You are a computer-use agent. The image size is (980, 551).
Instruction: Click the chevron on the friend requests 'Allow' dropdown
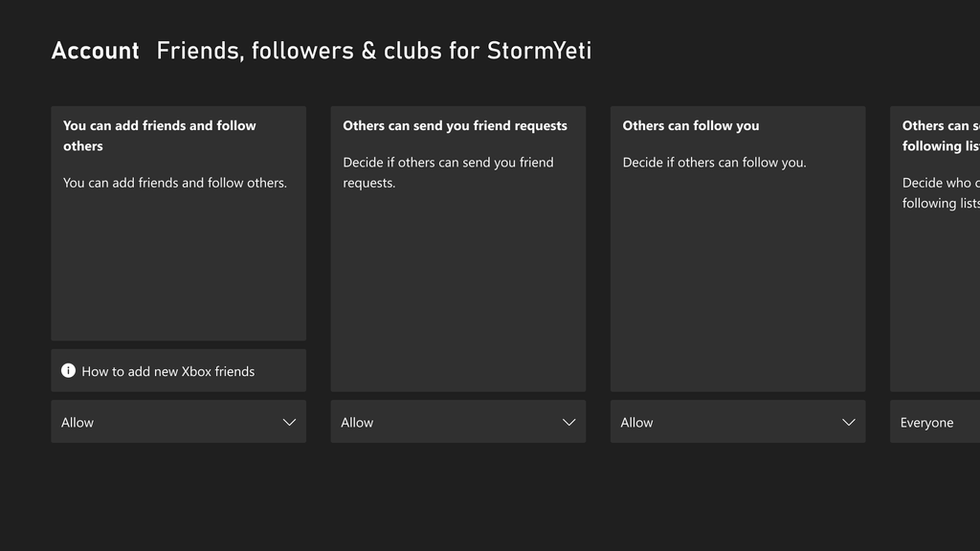coord(568,422)
